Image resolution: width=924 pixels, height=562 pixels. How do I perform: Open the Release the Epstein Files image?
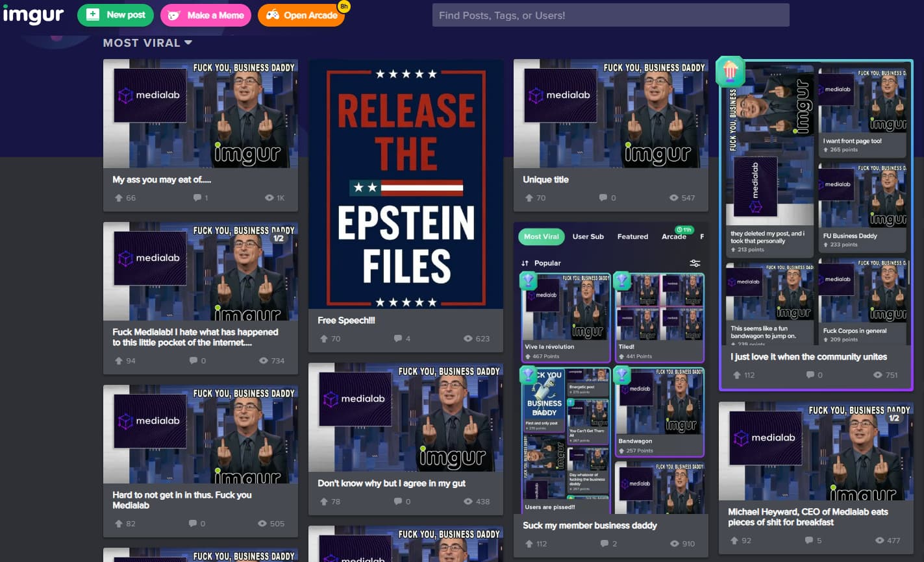(406, 184)
